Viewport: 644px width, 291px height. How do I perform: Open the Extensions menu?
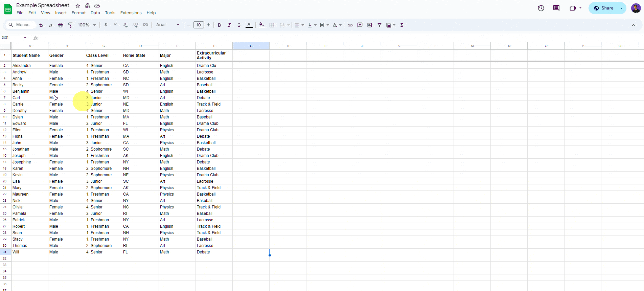click(131, 13)
